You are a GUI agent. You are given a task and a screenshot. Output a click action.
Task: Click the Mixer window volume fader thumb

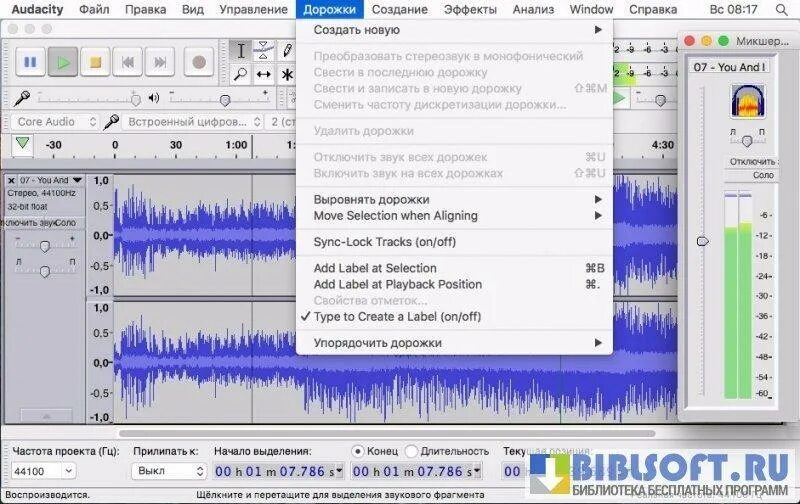(703, 241)
